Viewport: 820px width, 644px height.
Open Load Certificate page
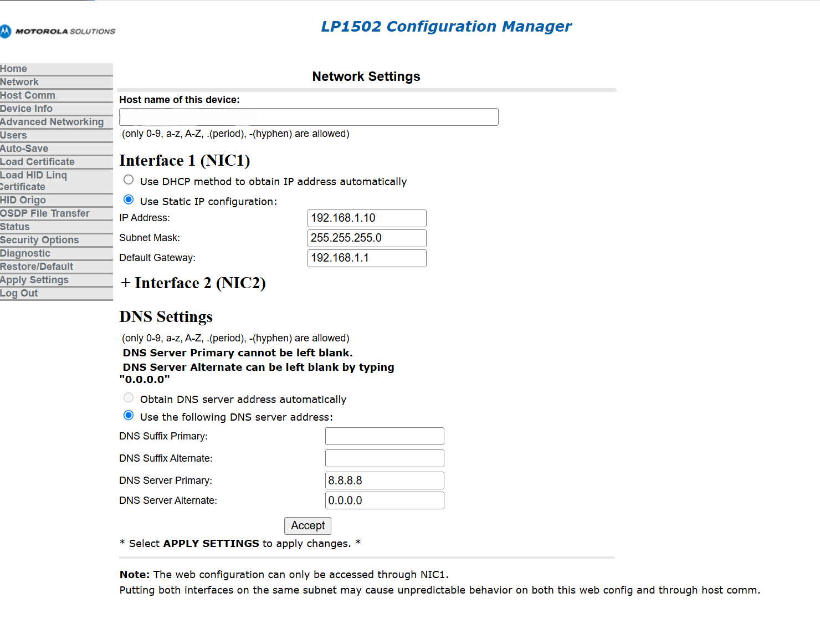(37, 162)
